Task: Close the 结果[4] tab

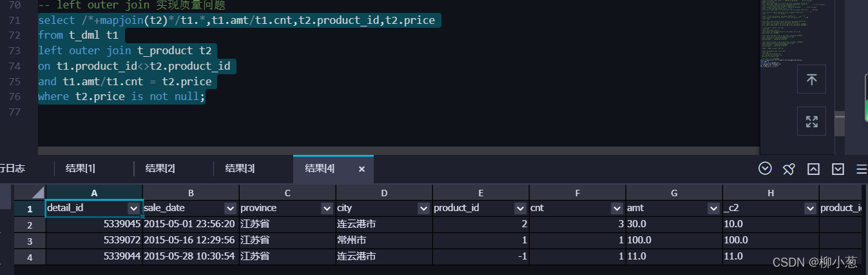Action: [x=362, y=168]
